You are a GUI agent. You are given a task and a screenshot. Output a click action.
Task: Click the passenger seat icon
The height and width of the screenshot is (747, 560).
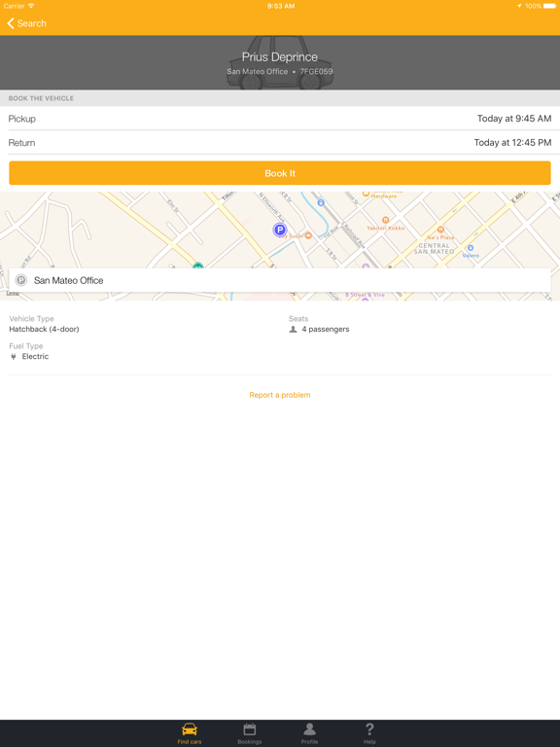click(293, 329)
